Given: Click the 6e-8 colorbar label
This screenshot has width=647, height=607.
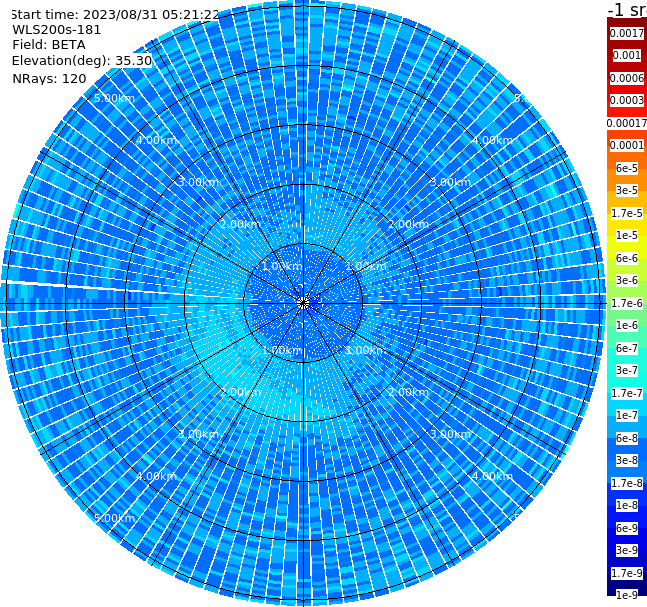Looking at the screenshot, I should pyautogui.click(x=627, y=438).
